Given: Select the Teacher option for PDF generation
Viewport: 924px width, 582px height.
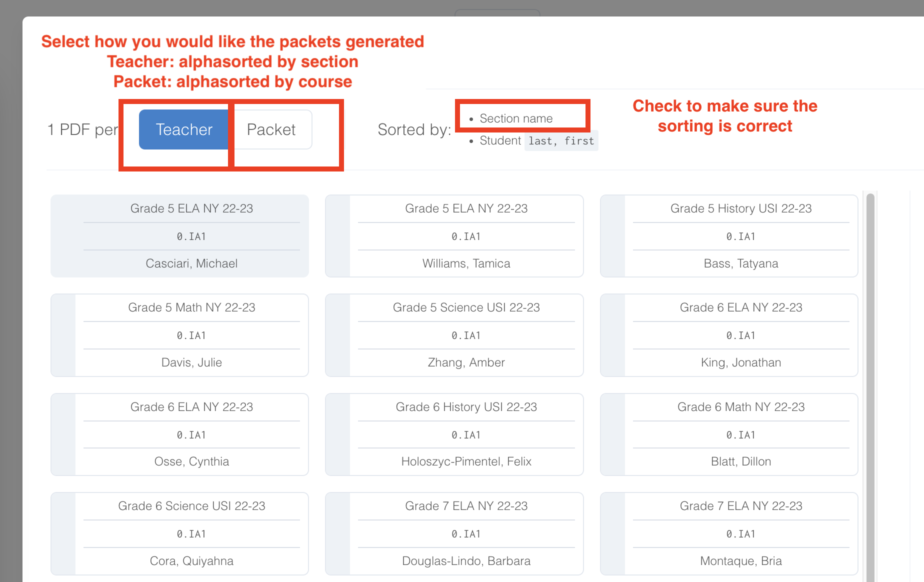Looking at the screenshot, I should click(183, 129).
